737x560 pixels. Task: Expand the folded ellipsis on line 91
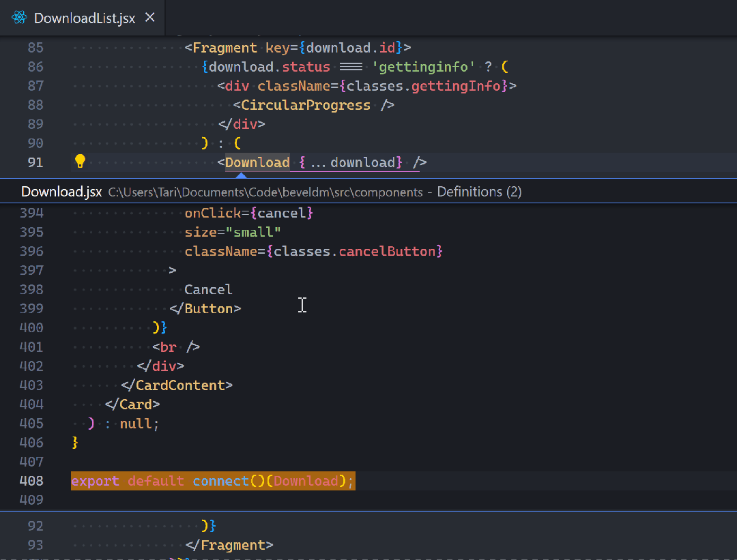(x=317, y=162)
